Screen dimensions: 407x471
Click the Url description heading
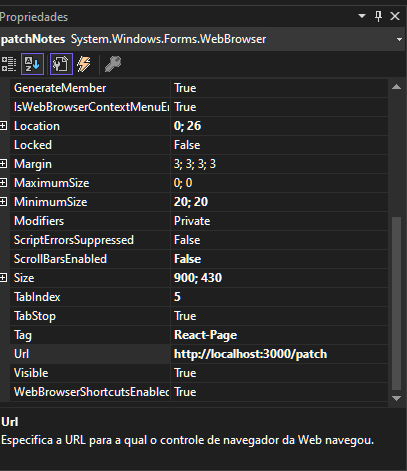click(x=10, y=422)
